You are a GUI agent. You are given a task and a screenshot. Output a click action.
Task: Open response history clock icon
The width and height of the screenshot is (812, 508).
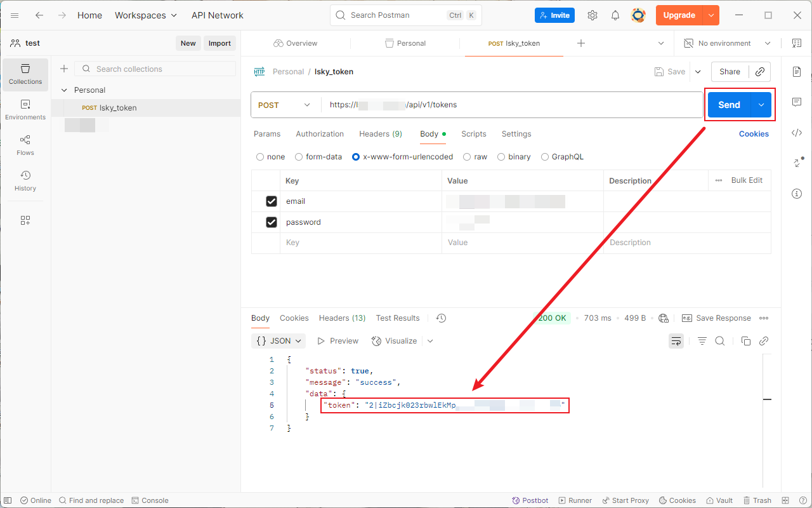(442, 318)
